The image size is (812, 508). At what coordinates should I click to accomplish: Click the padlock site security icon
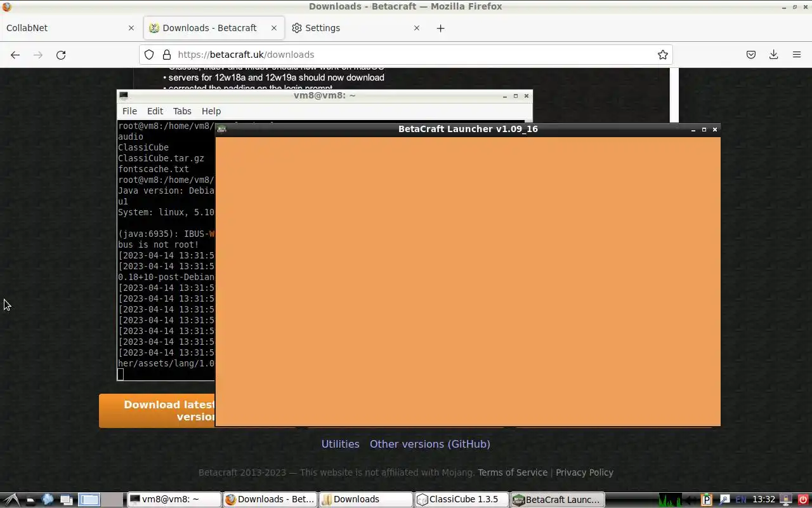167,55
